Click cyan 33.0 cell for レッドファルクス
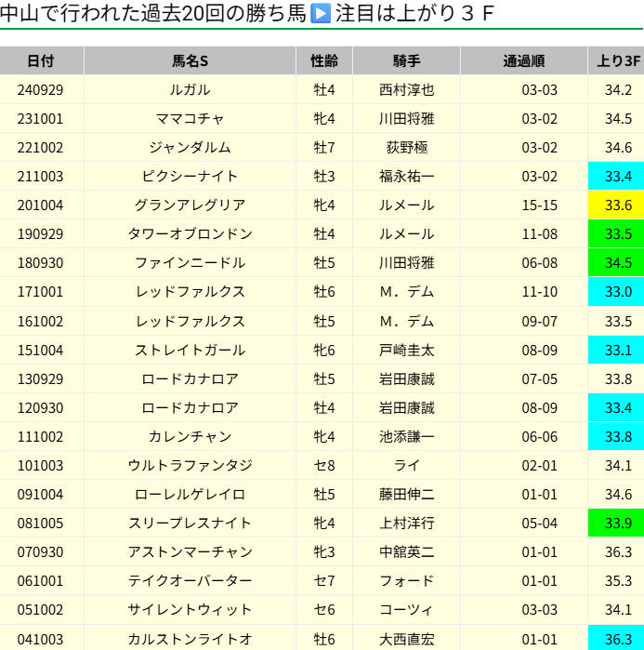The height and width of the screenshot is (650, 644). point(616,291)
